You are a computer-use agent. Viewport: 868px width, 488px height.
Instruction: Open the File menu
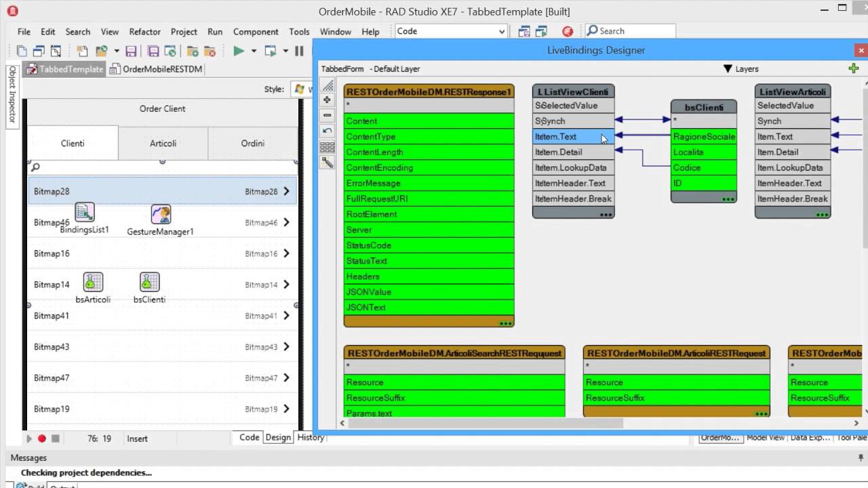(x=24, y=32)
